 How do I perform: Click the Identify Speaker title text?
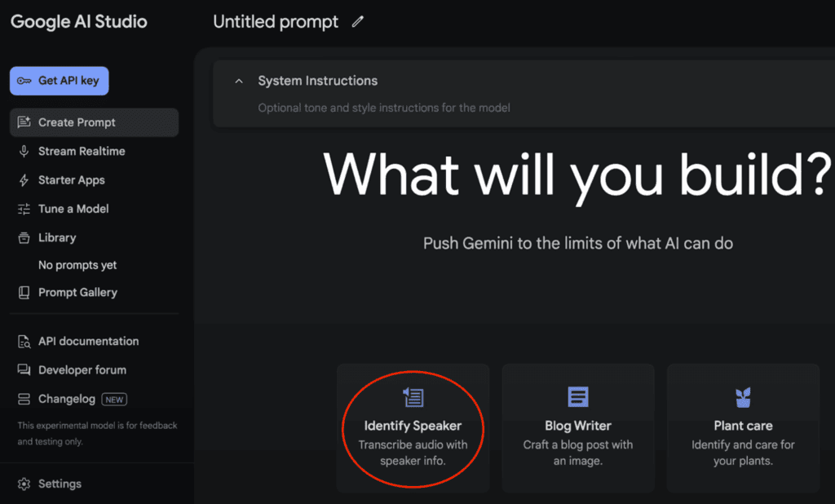click(x=413, y=427)
